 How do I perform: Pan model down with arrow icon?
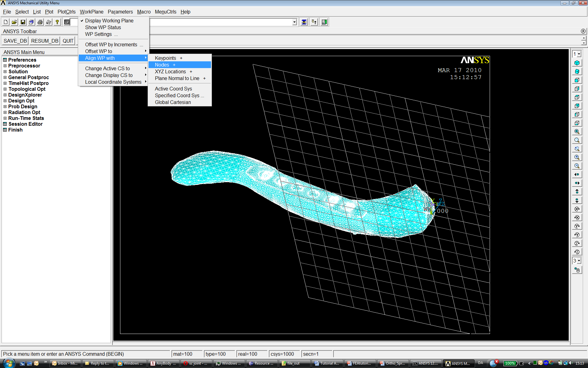pos(577,200)
